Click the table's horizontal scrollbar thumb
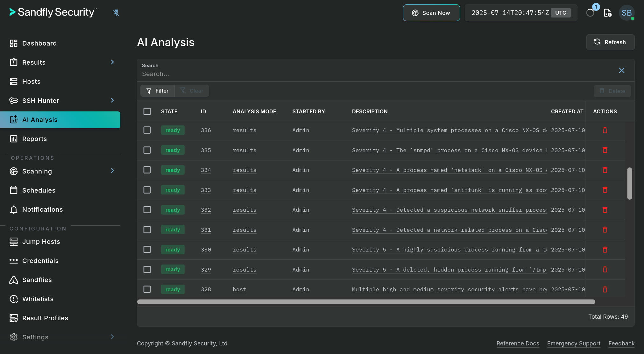Screen dimensions: 644x354 click(366, 302)
